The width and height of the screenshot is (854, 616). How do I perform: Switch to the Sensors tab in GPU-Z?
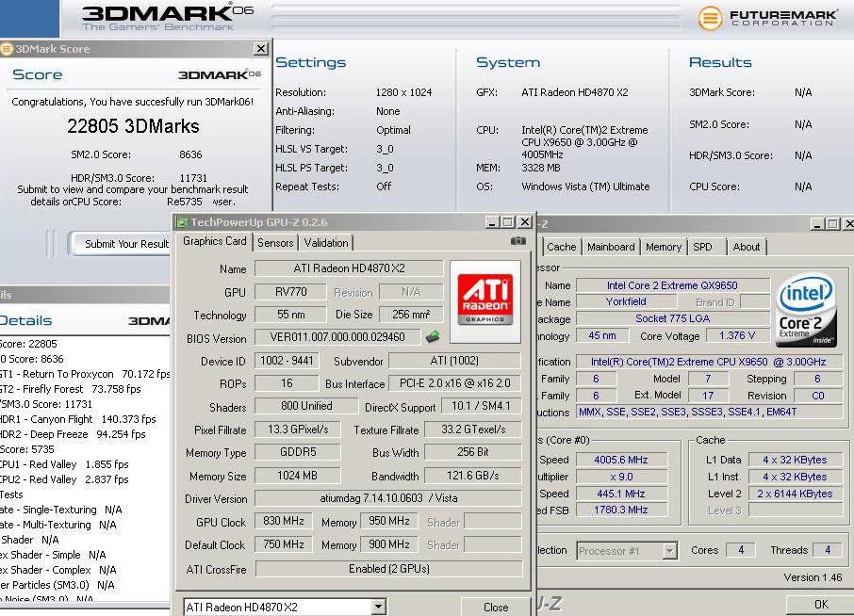click(275, 243)
